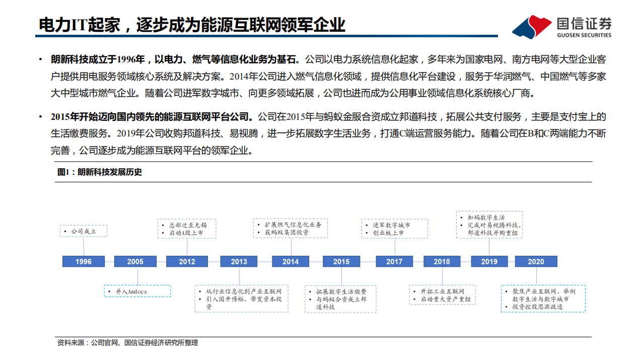
Task: Select the 2015 timeline node box
Action: 342,261
